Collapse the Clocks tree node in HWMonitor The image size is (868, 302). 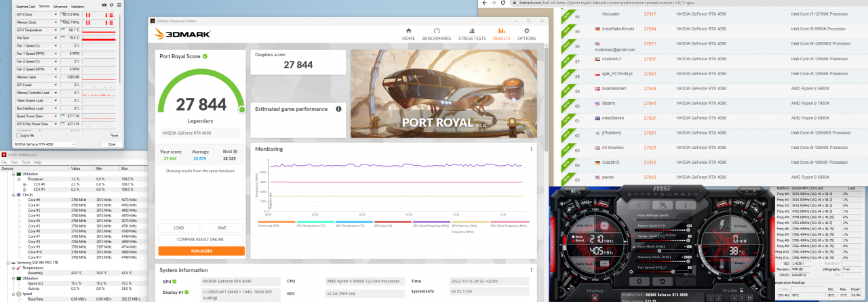[x=12, y=195]
